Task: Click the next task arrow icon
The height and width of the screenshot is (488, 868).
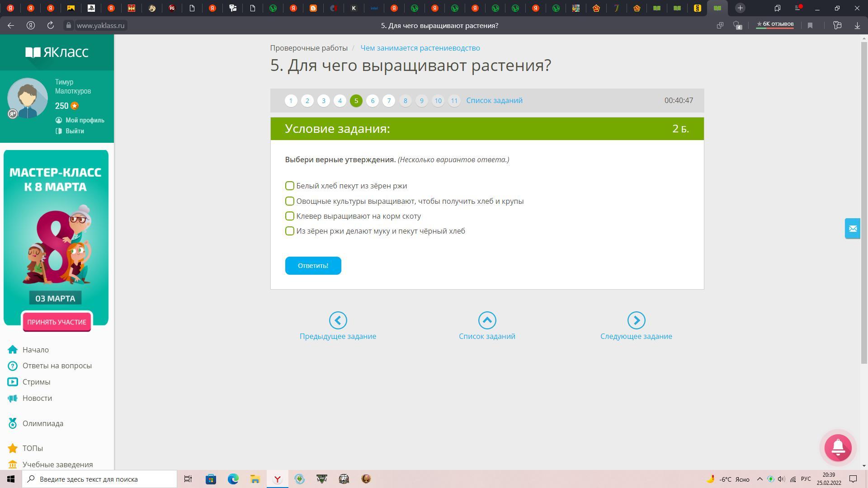Action: tap(636, 320)
